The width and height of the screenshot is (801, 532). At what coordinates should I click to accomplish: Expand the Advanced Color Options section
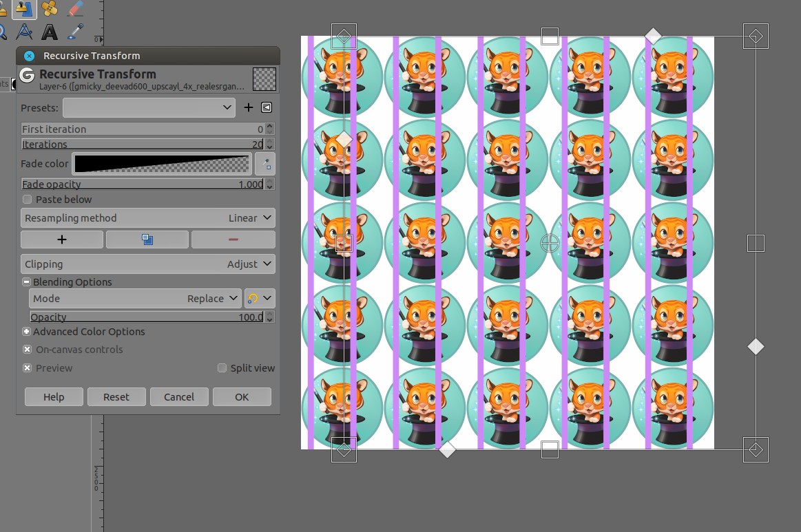pyautogui.click(x=26, y=331)
